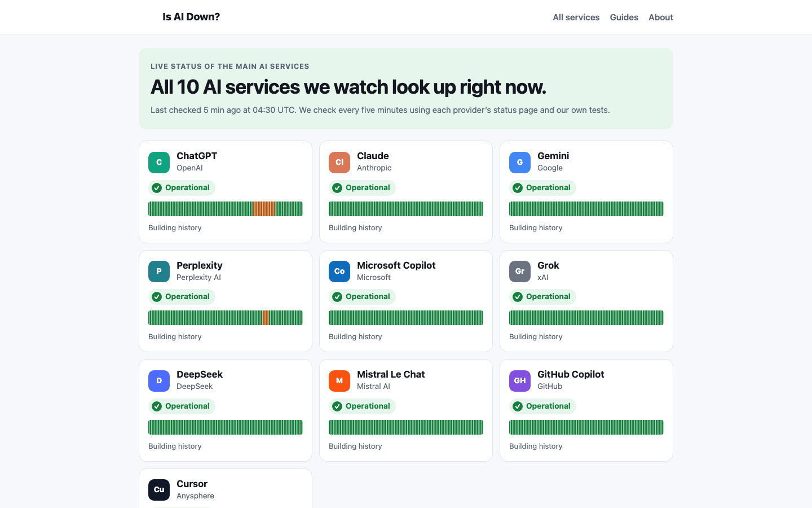This screenshot has height=508, width=812.
Task: Click Gemini's Operational status badge
Action: coord(542,188)
